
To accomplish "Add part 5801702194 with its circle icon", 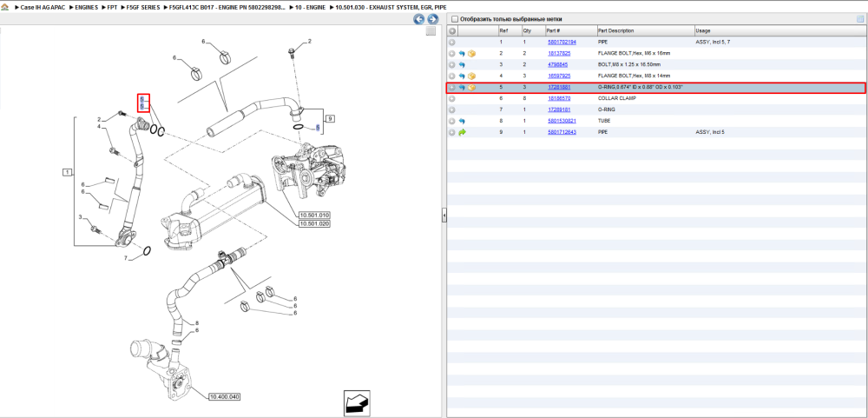I will point(452,42).
